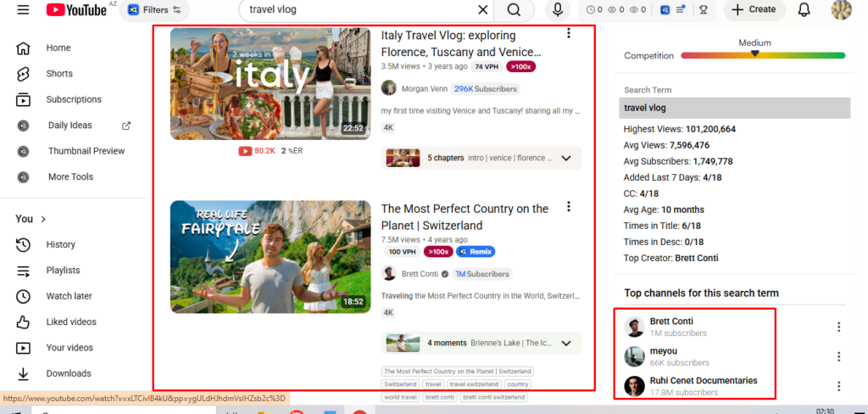Toggle the Filters button next to the logo

tap(153, 10)
